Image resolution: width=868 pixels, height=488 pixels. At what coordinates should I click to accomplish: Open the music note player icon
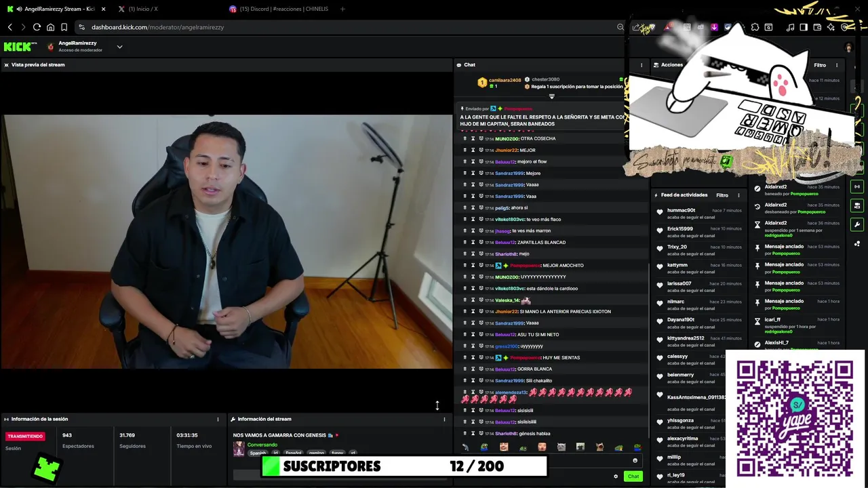coord(790,27)
